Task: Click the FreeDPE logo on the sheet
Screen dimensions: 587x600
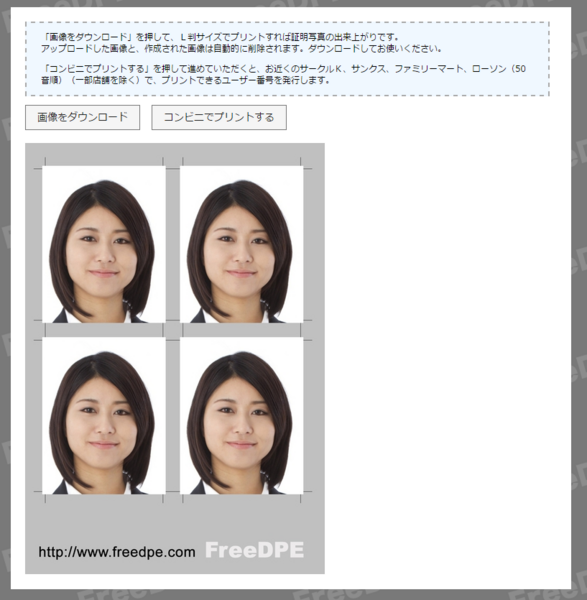Action: tap(254, 551)
